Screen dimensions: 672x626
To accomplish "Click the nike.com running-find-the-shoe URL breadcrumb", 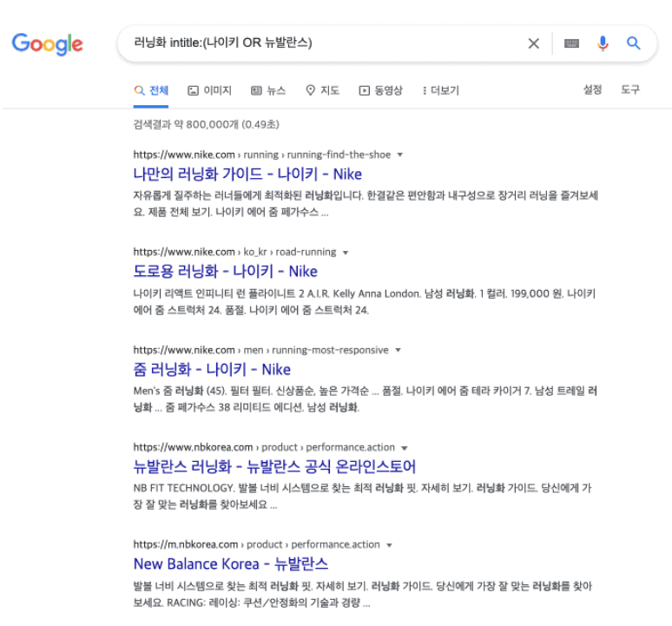I will coord(262,155).
